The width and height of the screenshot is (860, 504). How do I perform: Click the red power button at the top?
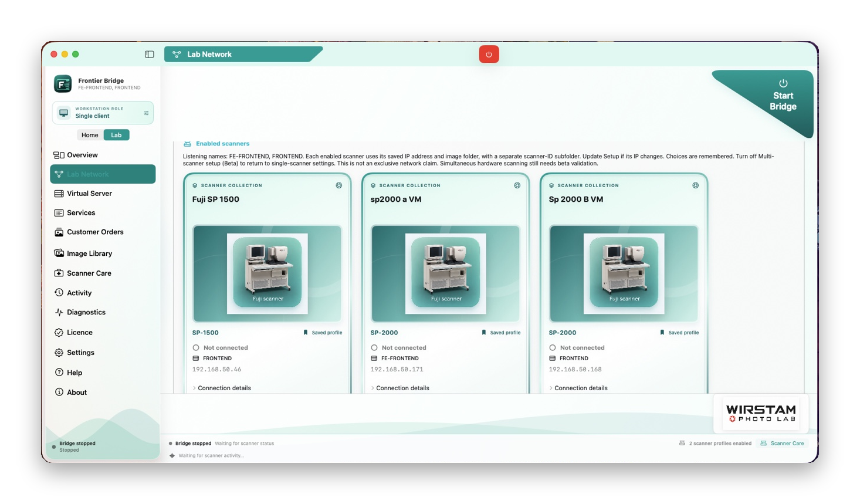(489, 54)
